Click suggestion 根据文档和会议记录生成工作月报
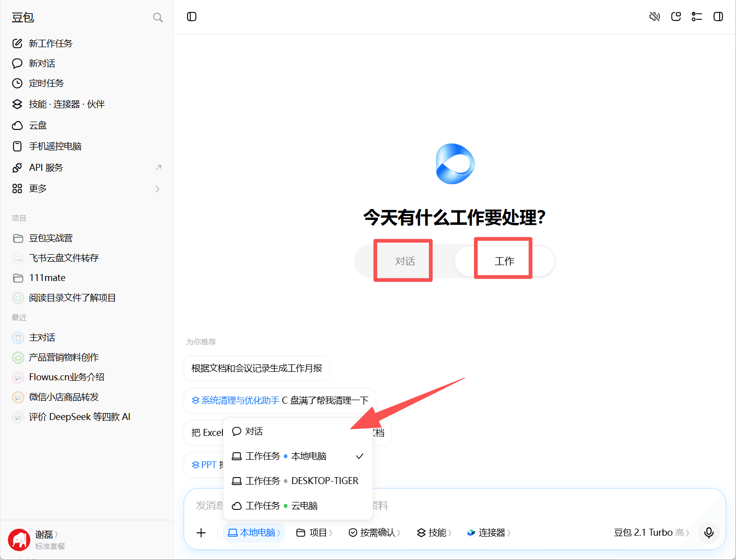 click(x=257, y=368)
